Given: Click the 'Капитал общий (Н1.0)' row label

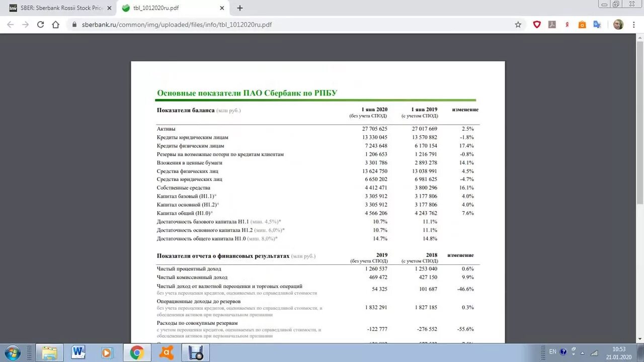Looking at the screenshot, I should tap(185, 213).
